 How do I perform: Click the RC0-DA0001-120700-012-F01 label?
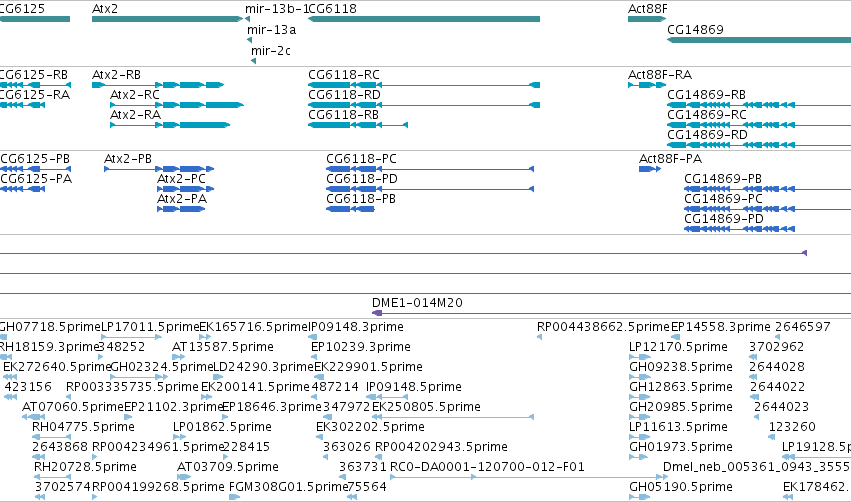click(x=487, y=467)
